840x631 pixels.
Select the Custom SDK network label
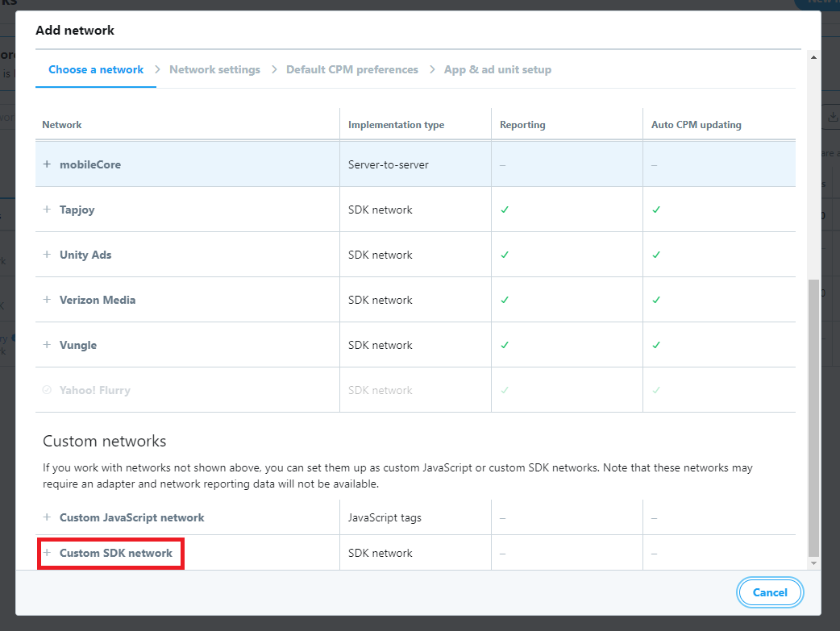pyautogui.click(x=116, y=553)
